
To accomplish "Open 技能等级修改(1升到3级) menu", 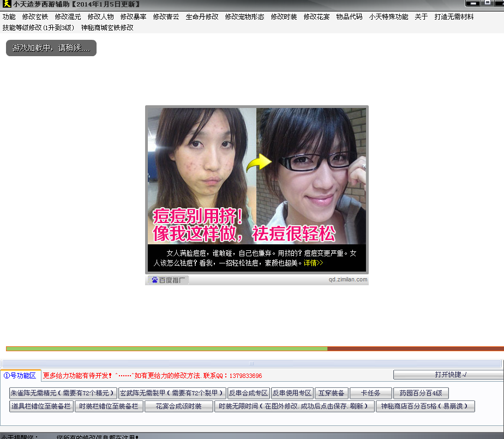I will point(38,28).
